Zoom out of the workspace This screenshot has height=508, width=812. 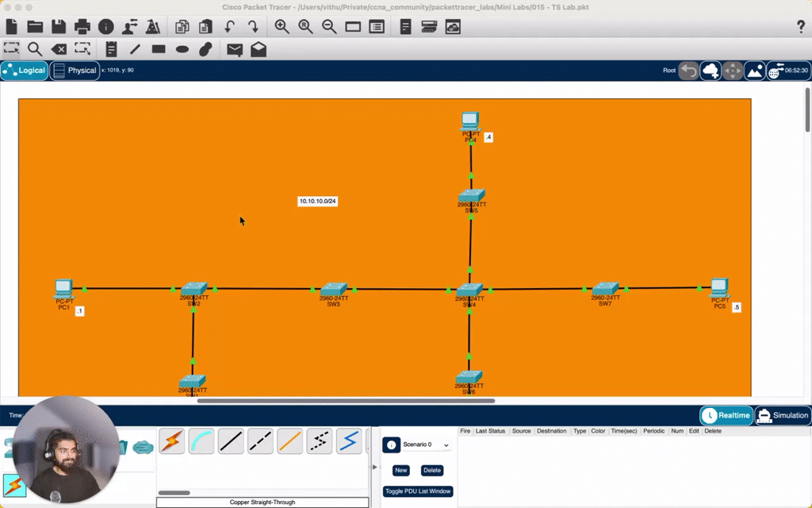click(329, 26)
